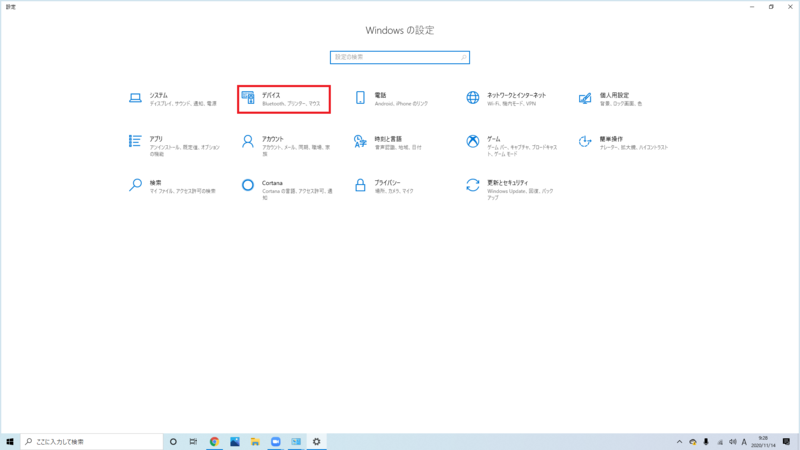
Task: Open File Explorer on the taskbar
Action: coord(255,442)
